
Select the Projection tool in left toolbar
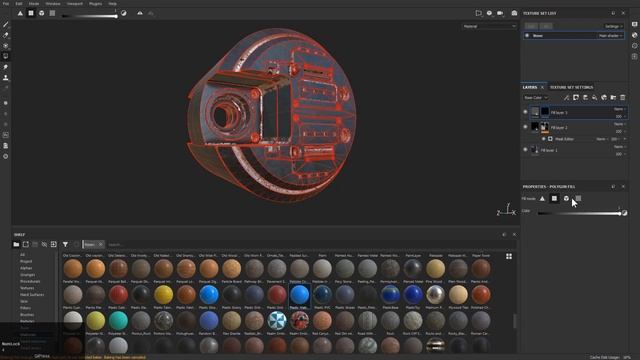(6, 46)
